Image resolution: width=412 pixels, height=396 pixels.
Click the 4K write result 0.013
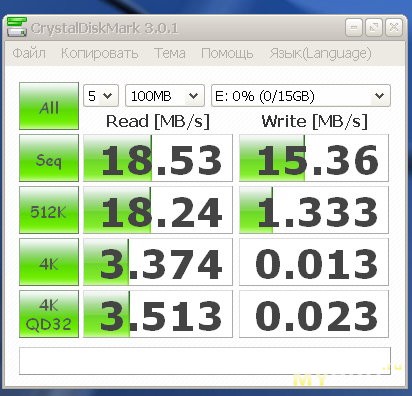coord(314,262)
